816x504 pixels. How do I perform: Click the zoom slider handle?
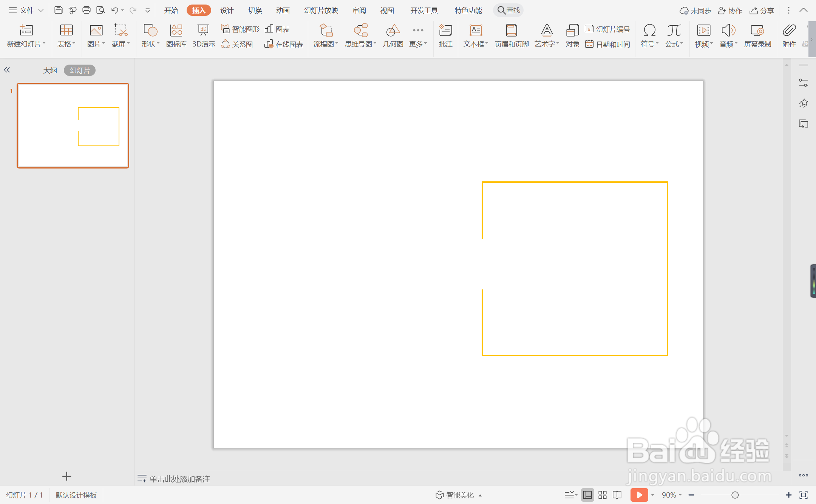point(735,495)
